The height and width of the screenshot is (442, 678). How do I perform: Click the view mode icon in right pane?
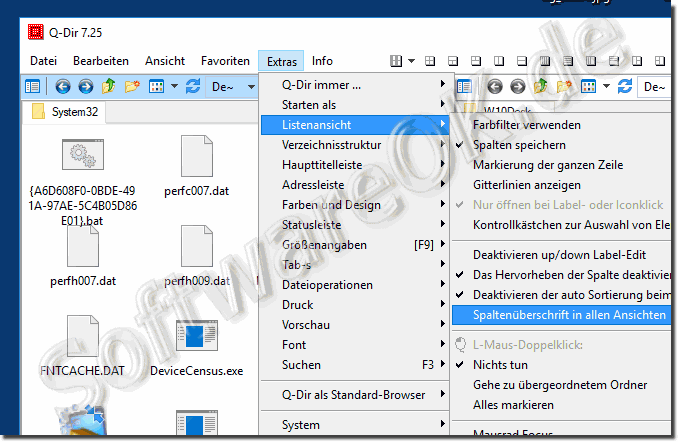(x=588, y=86)
